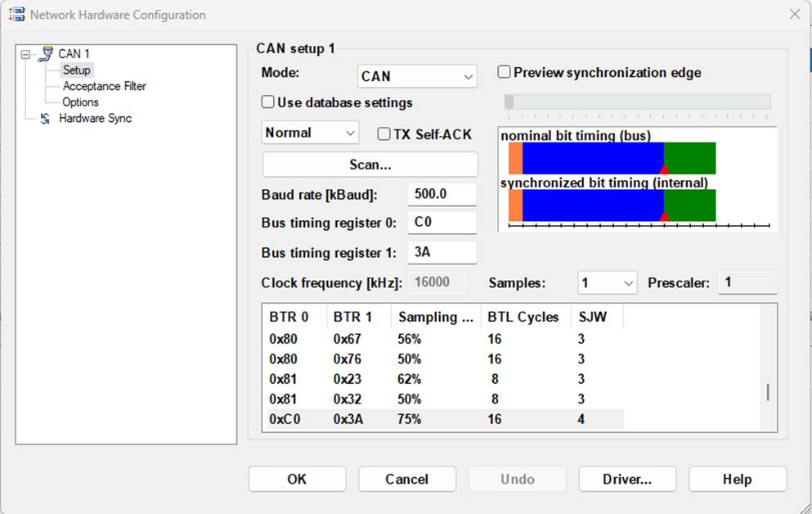This screenshot has width=812, height=514.
Task: Open the Options tree entry
Action: click(x=80, y=102)
